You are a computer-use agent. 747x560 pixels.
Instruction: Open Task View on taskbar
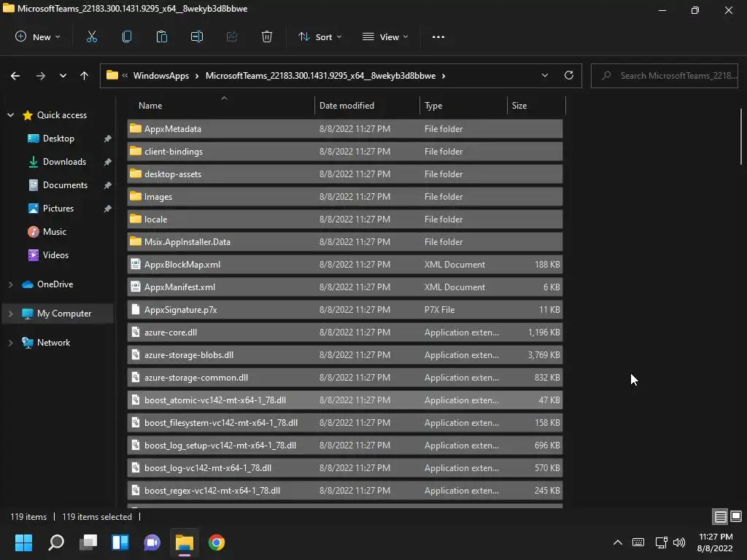pos(88,542)
